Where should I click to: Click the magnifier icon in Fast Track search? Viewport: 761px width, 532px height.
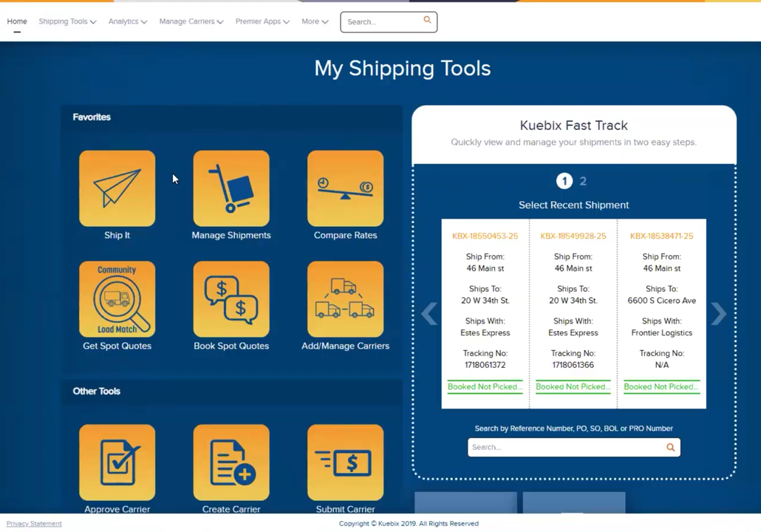click(x=670, y=448)
